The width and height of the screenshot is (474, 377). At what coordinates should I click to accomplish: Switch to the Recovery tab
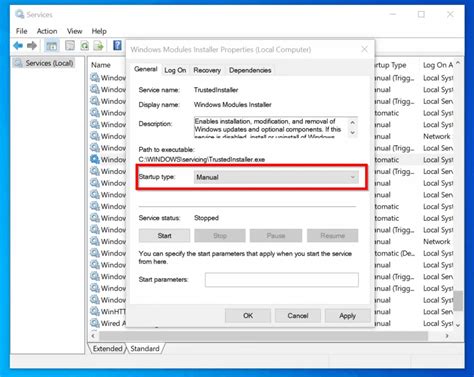(207, 70)
